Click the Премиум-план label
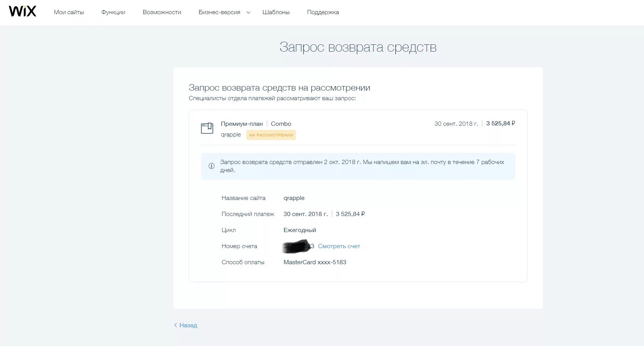The image size is (644, 346). pyautogui.click(x=242, y=124)
